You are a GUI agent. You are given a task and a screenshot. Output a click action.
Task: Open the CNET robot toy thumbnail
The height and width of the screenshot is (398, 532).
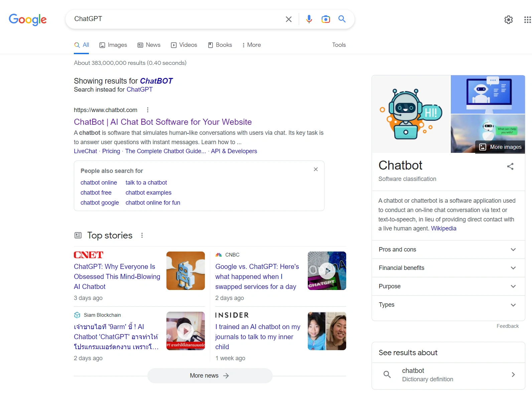pos(185,271)
